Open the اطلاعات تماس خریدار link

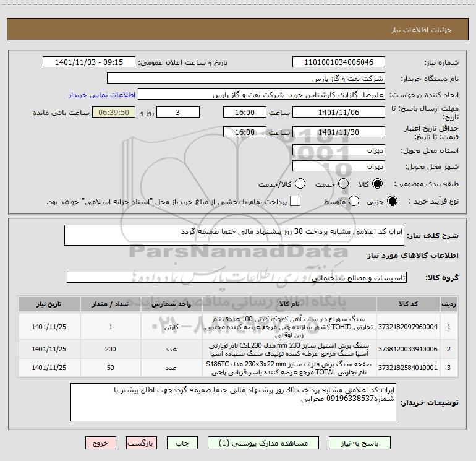pos(102,95)
